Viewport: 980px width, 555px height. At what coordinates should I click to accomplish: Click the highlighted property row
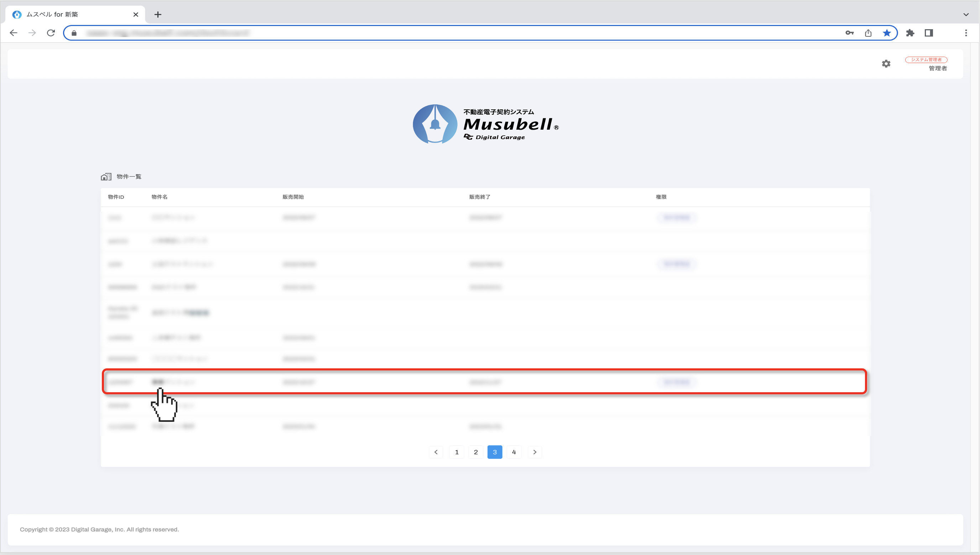[484, 382]
